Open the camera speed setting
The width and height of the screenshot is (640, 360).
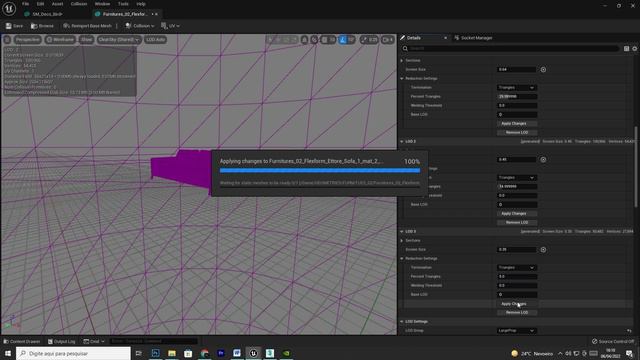point(387,40)
